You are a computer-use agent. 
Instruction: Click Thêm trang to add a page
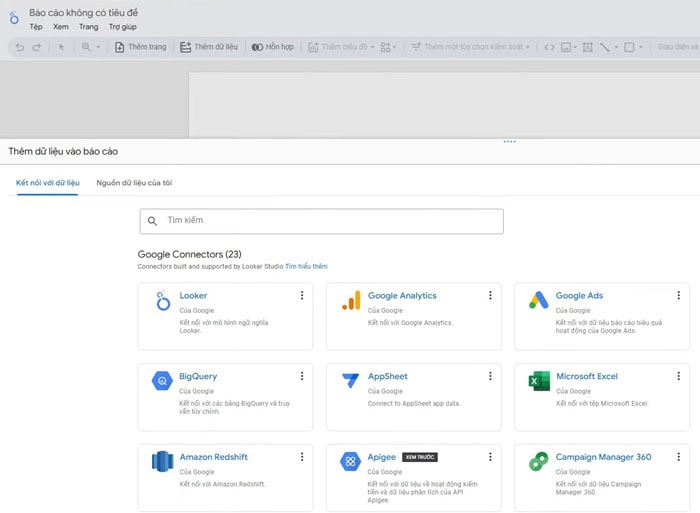click(141, 47)
